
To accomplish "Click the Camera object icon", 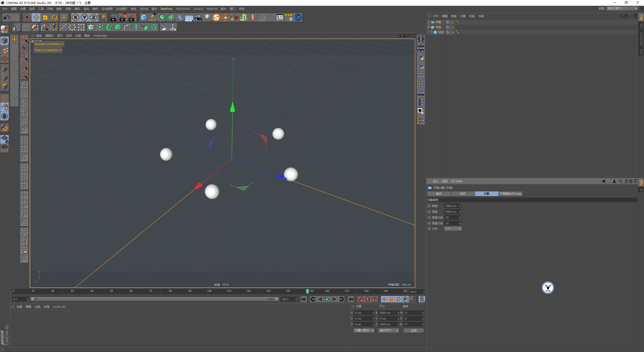I will 198,17.
